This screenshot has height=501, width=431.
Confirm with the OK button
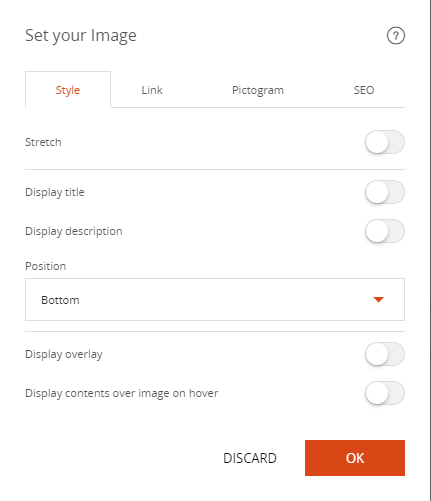(x=355, y=458)
